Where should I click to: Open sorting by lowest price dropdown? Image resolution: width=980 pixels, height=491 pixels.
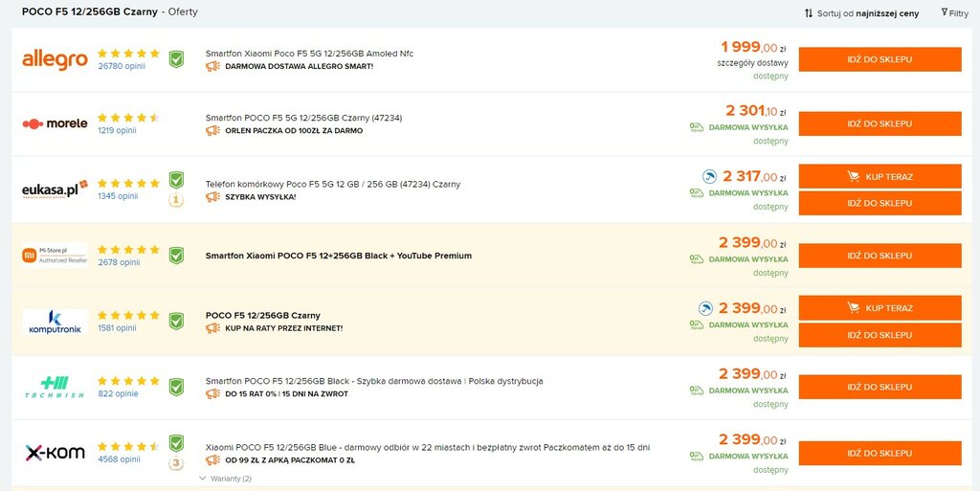pyautogui.click(x=867, y=13)
